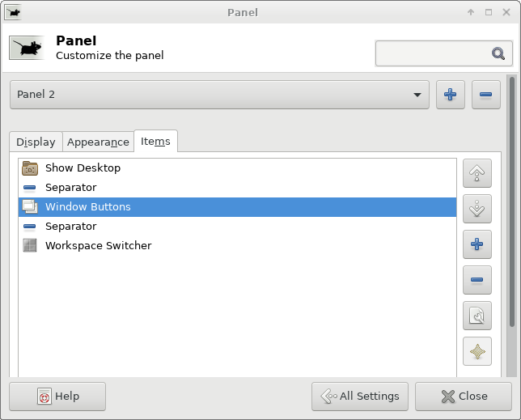Screen dimensions: 521x420
Task: Click the search magnifier icon
Action: 498,53
